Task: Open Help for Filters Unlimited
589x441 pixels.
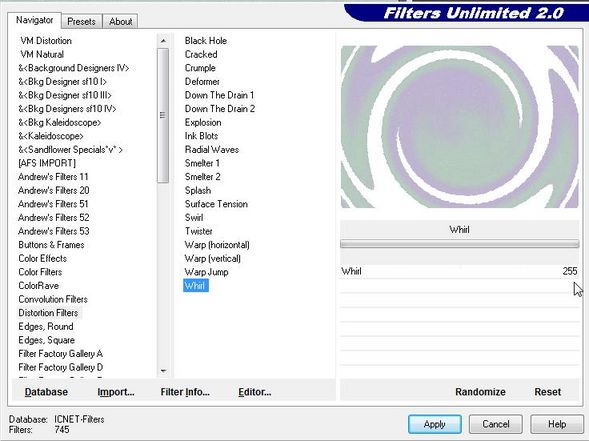Action: coord(557,424)
